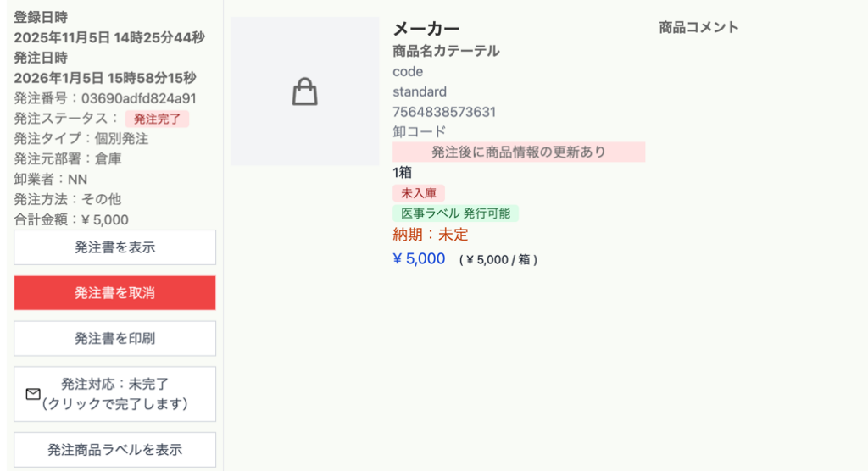Click the 発注完了 status badge

(157, 119)
